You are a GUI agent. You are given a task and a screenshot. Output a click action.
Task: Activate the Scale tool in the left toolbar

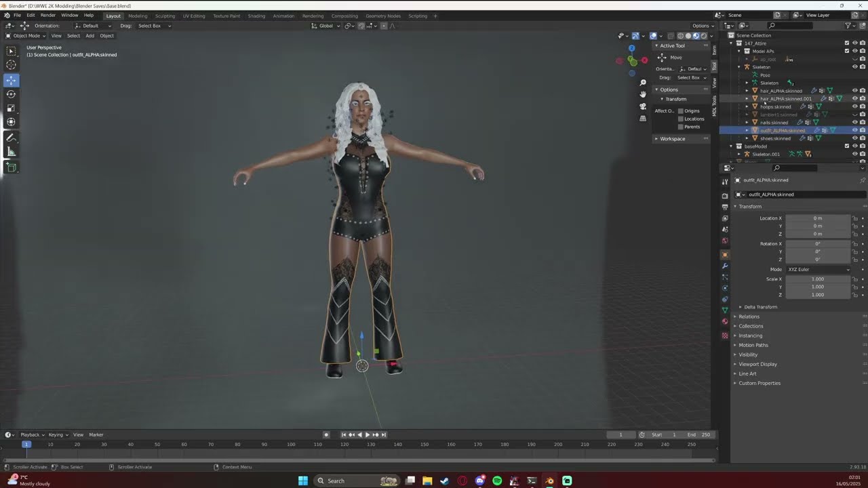11,108
